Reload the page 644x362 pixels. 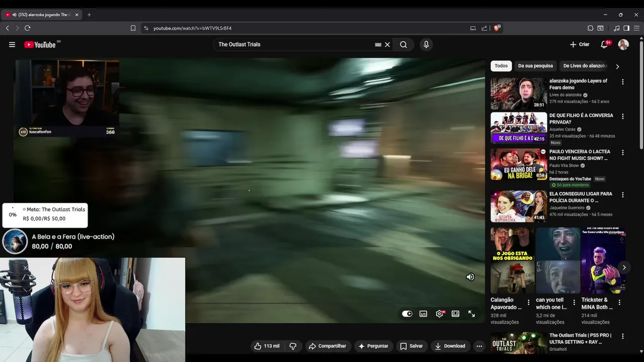[28, 28]
